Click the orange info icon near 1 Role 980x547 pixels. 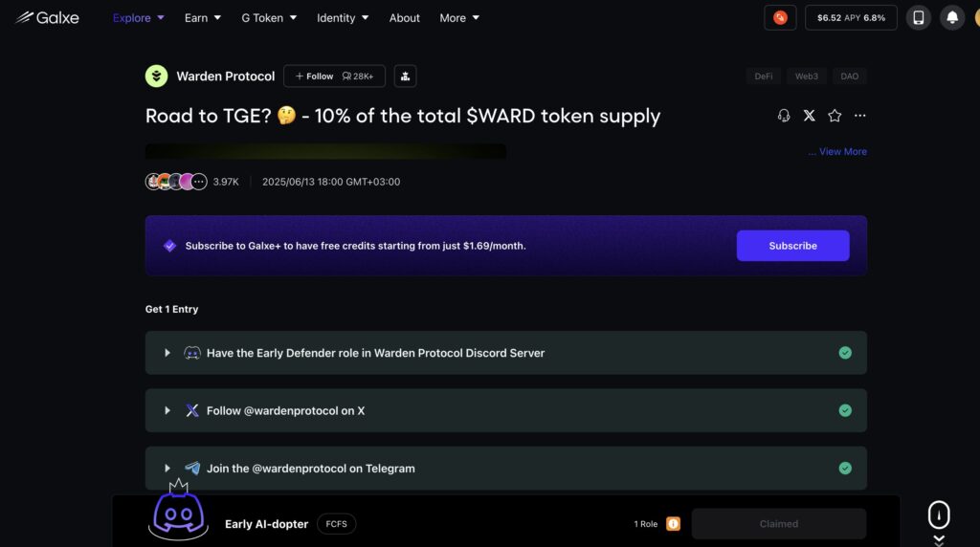coord(673,524)
